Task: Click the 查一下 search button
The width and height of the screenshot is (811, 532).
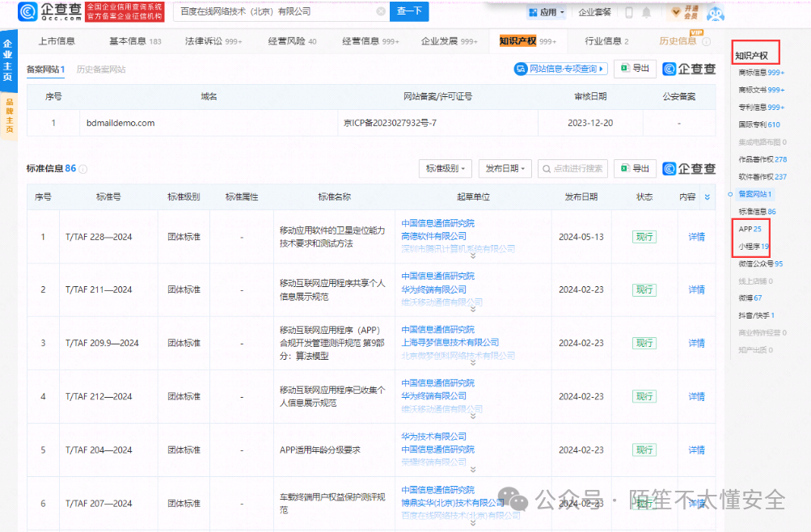Action: [x=408, y=11]
